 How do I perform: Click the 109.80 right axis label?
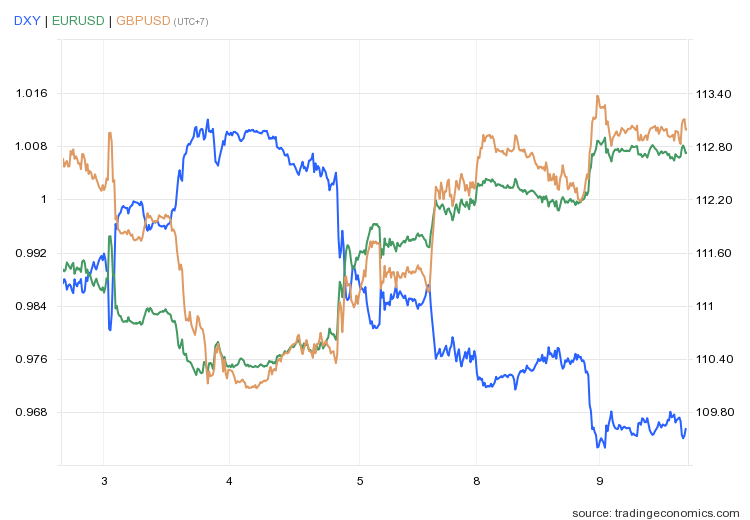coord(714,412)
